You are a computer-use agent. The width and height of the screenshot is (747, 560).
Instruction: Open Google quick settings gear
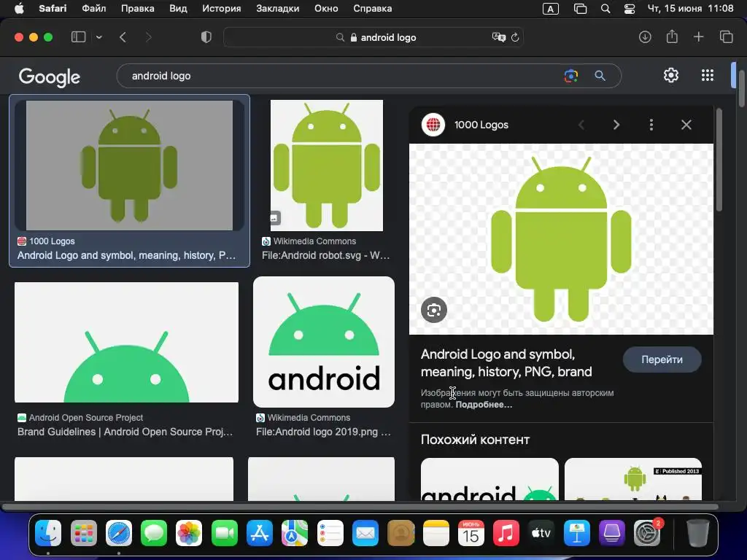[671, 75]
